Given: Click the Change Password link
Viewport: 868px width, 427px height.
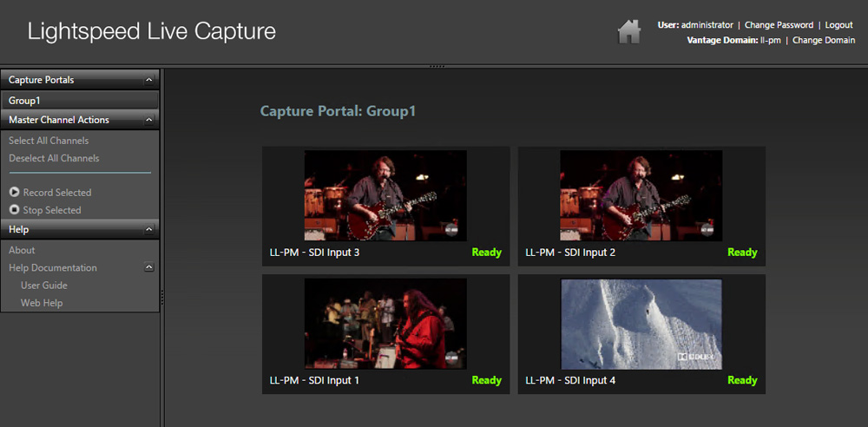Looking at the screenshot, I should coord(779,25).
